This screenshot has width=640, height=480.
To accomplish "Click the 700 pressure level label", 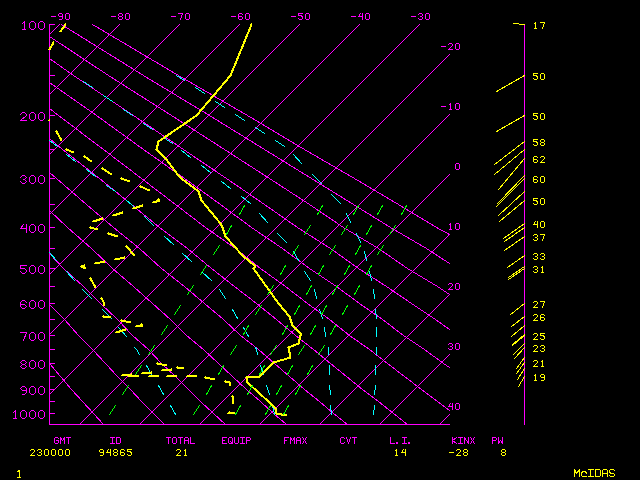I will pos(33,336).
